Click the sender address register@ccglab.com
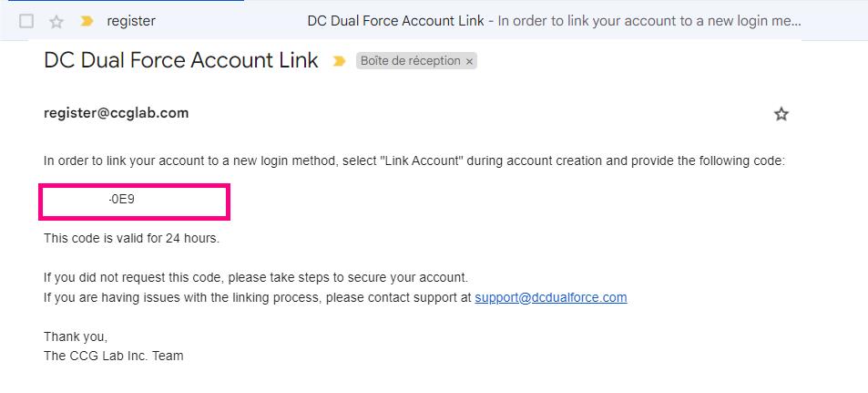Viewport: 868px width, 393px height. 117,113
